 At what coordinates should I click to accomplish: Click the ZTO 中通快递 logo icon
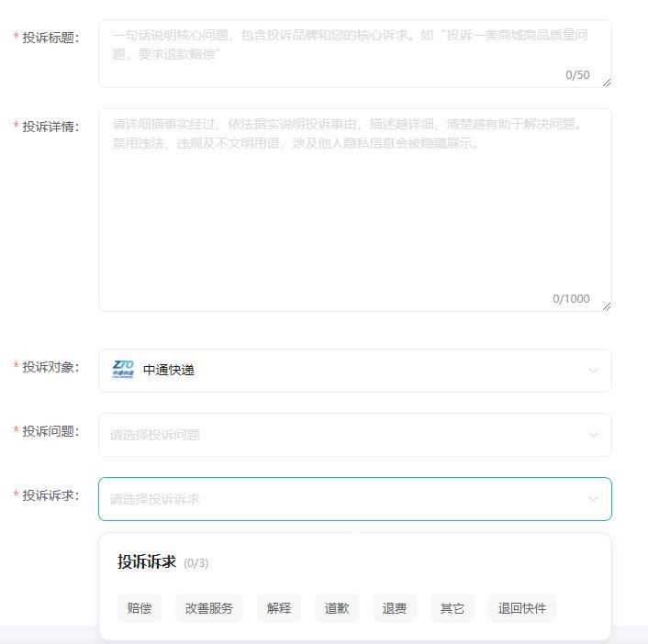[x=123, y=370]
